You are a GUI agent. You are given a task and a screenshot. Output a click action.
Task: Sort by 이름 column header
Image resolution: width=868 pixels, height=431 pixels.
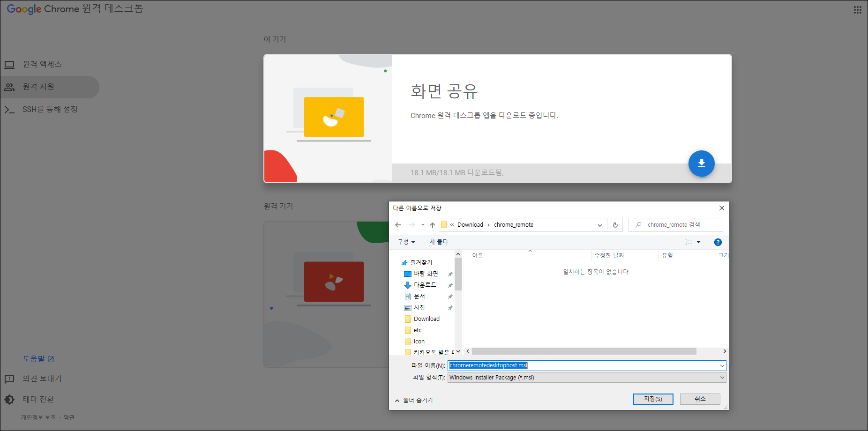click(x=477, y=255)
